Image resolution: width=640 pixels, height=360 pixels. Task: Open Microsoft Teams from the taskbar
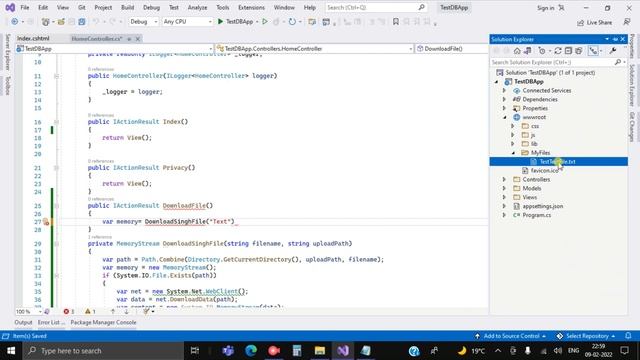pyautogui.click(x=228, y=351)
